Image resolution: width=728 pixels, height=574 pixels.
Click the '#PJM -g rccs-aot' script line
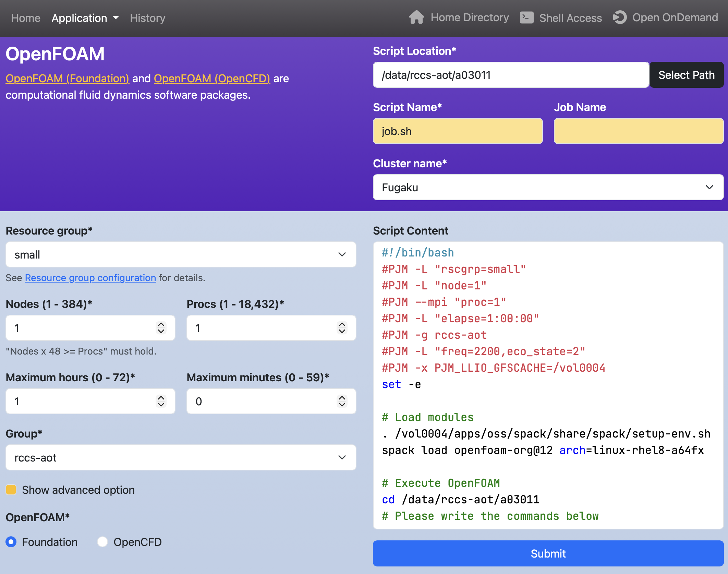[x=434, y=335]
